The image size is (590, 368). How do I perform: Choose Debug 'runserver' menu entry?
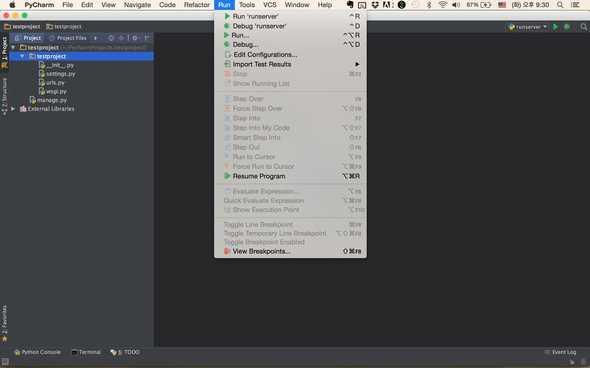click(290, 26)
